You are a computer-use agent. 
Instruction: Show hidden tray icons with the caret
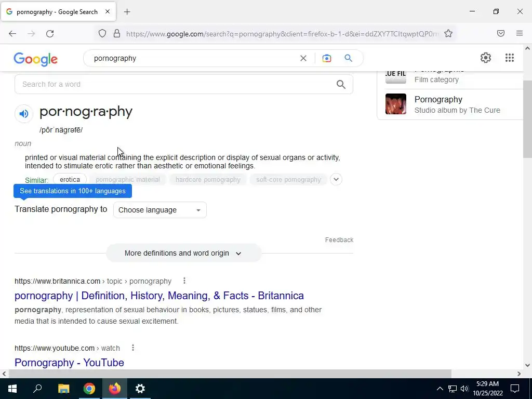(440, 389)
